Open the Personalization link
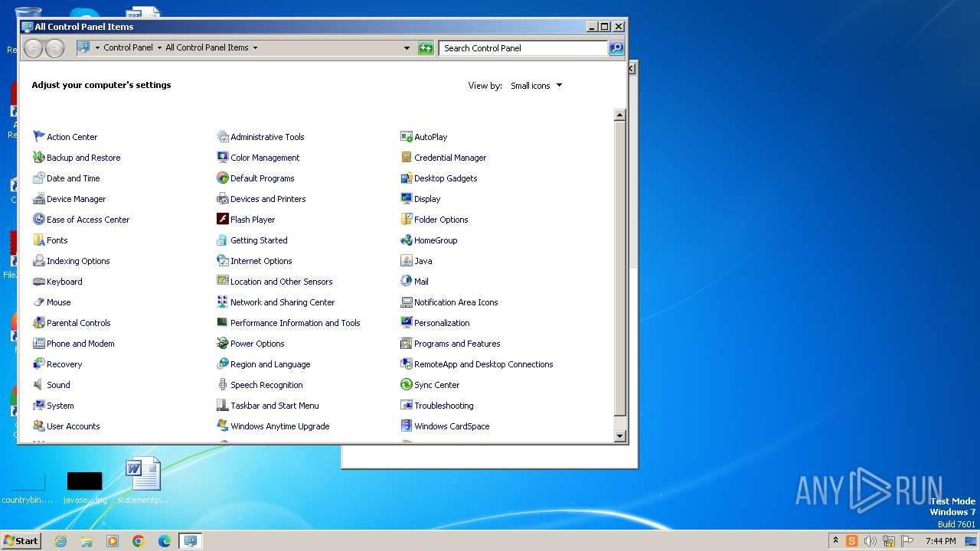Screen dimensions: 980x551 pos(442,323)
